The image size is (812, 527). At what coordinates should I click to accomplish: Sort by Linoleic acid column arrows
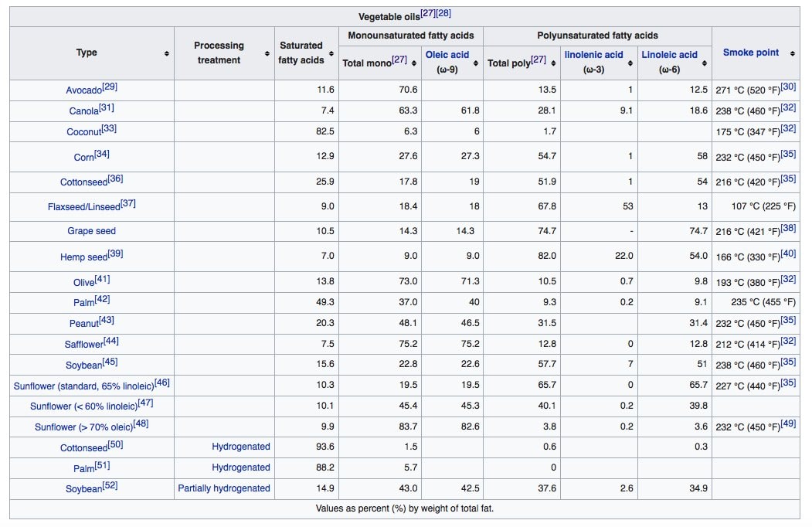pos(705,63)
